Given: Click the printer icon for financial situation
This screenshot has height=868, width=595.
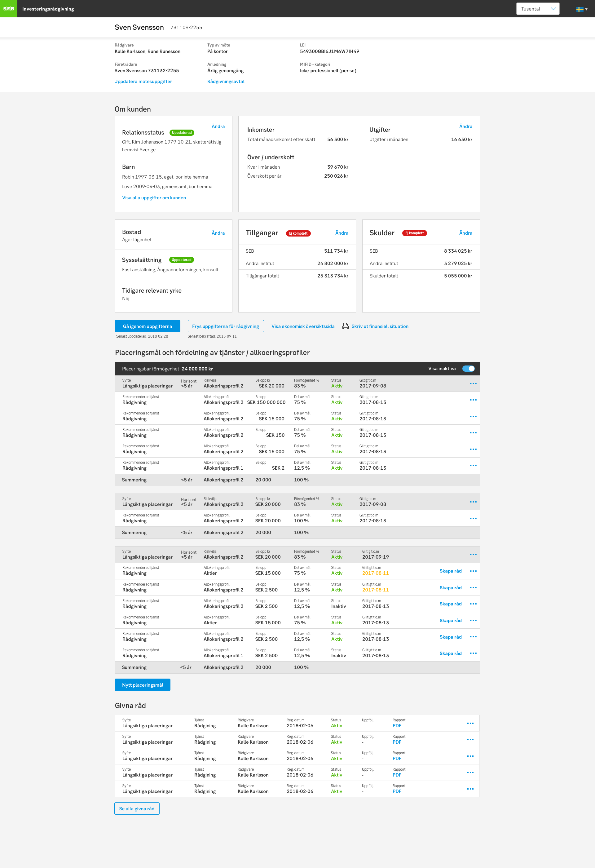Looking at the screenshot, I should point(345,326).
